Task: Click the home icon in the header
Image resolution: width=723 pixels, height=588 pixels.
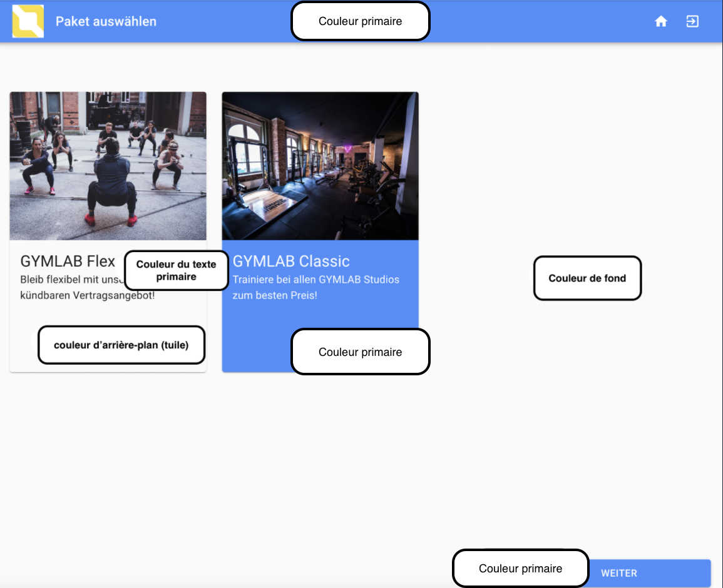Action: [x=661, y=21]
